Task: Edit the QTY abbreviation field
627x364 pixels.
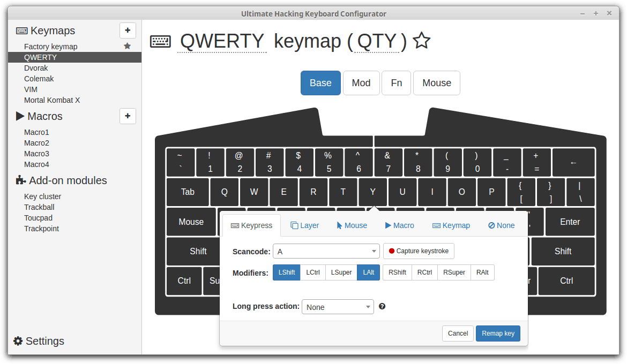Action: pyautogui.click(x=377, y=41)
